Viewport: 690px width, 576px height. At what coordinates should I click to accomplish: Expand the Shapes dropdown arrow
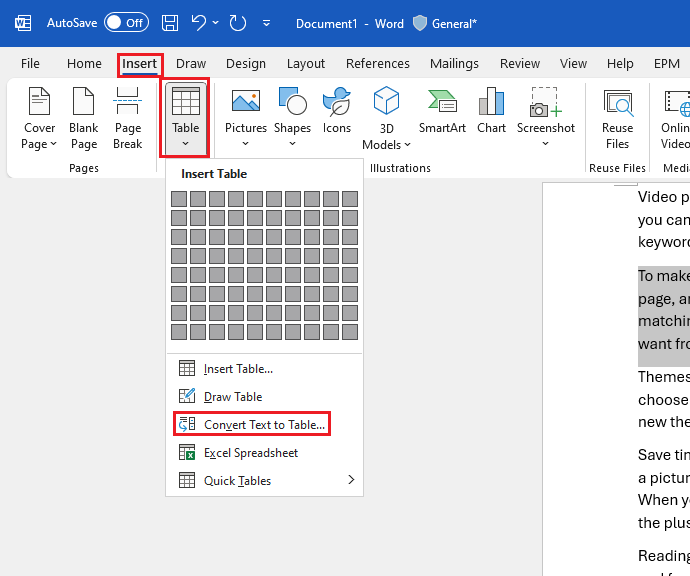pos(293,143)
